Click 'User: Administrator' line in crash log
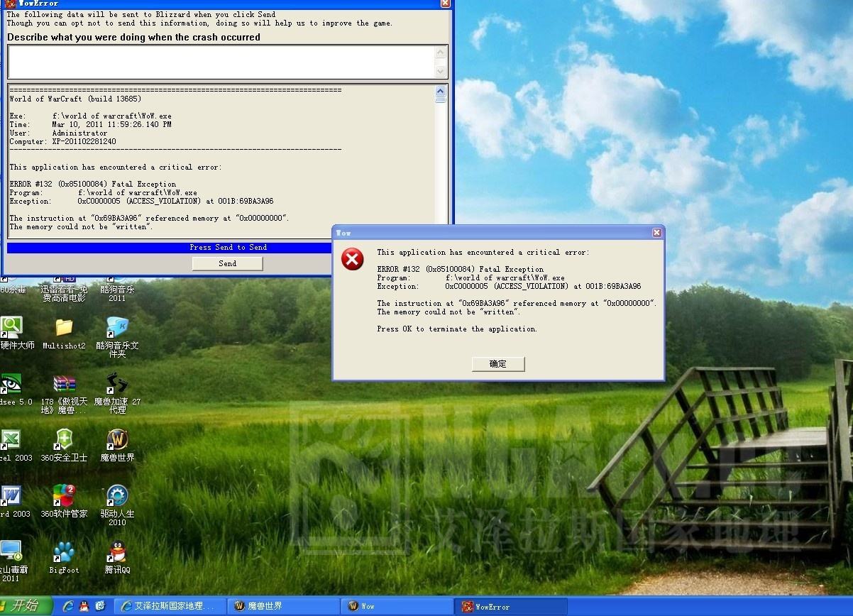This screenshot has width=853, height=616. click(x=58, y=133)
